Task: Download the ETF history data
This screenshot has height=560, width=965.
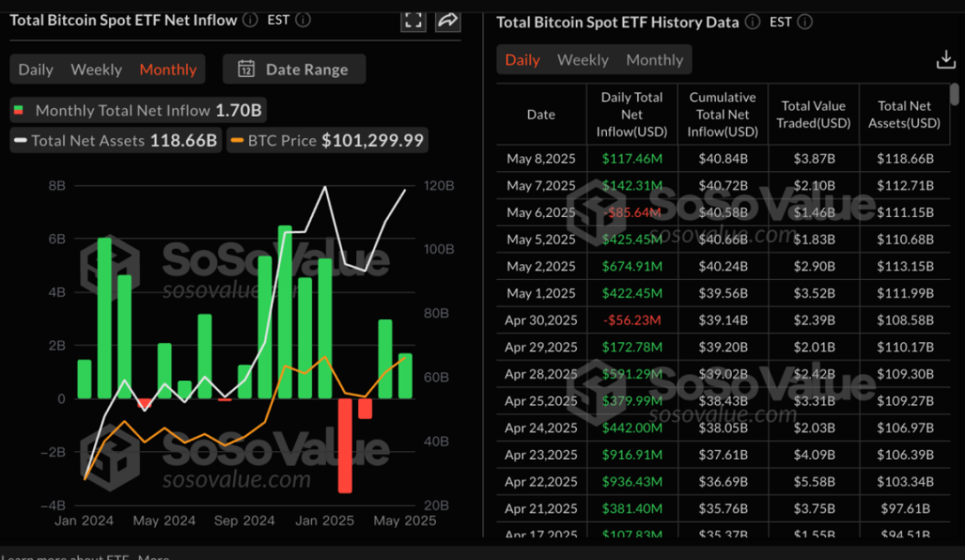Action: tap(945, 60)
